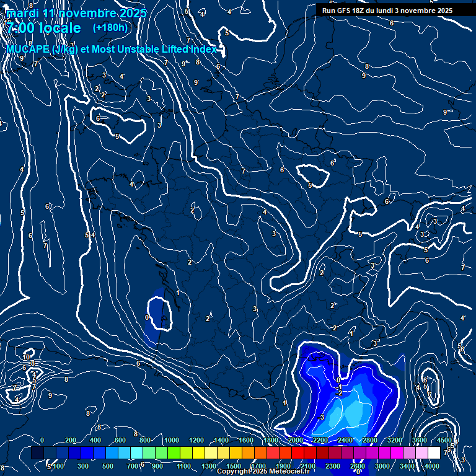Click the '10' lifted index contour label

coord(27,357)
